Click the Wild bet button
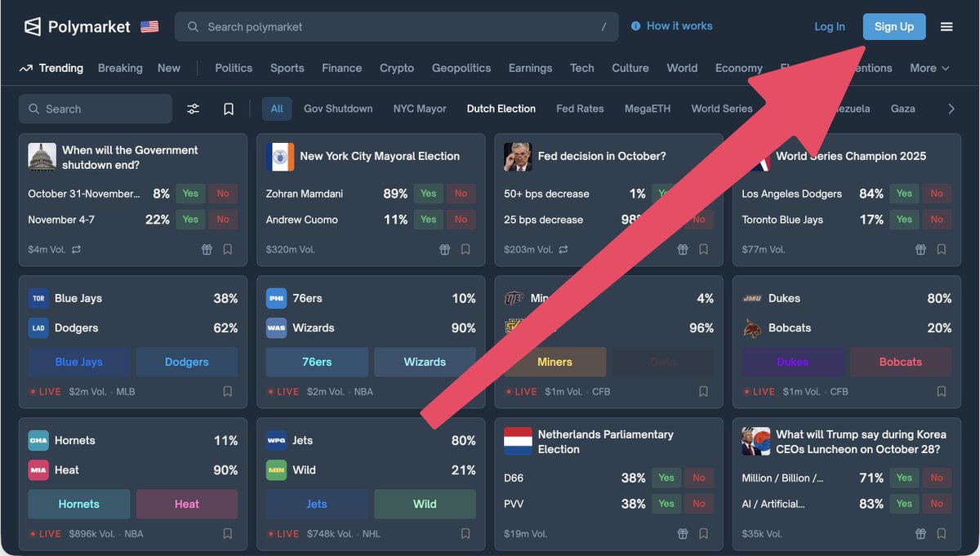Image resolution: width=980 pixels, height=556 pixels. point(425,504)
